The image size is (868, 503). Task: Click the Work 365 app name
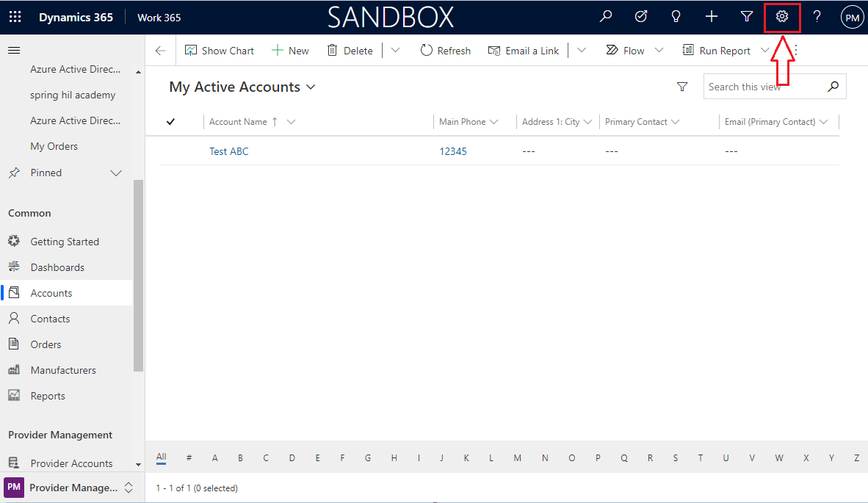159,18
